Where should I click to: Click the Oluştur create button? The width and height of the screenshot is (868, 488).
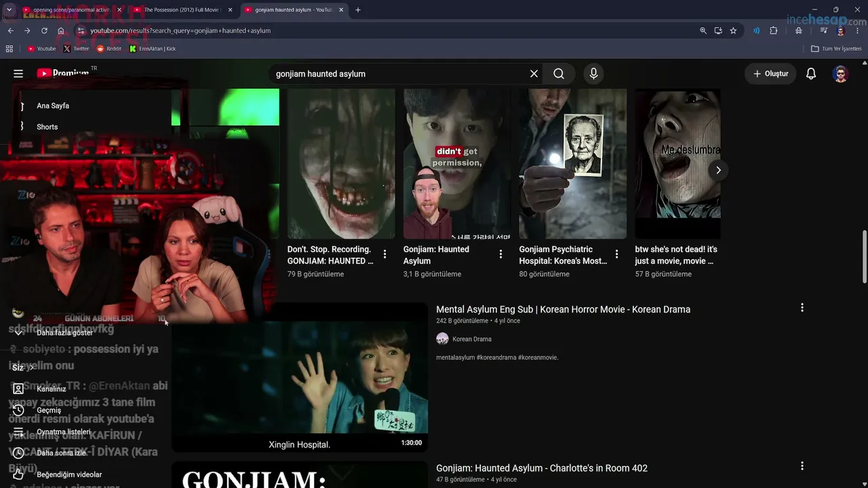(770, 74)
